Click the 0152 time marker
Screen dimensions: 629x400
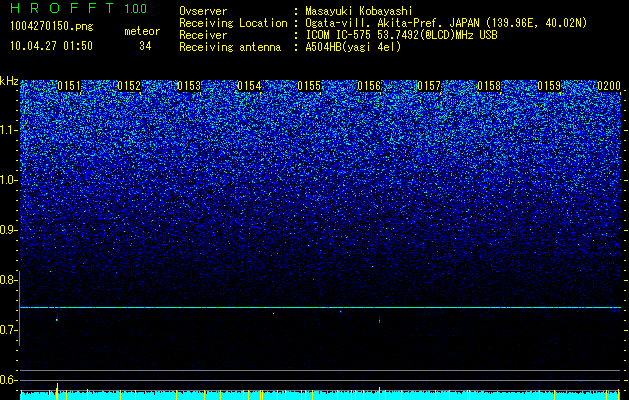point(129,86)
